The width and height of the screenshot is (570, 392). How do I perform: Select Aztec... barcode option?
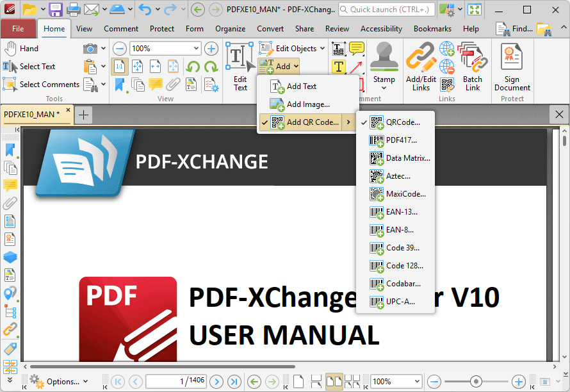coord(396,176)
